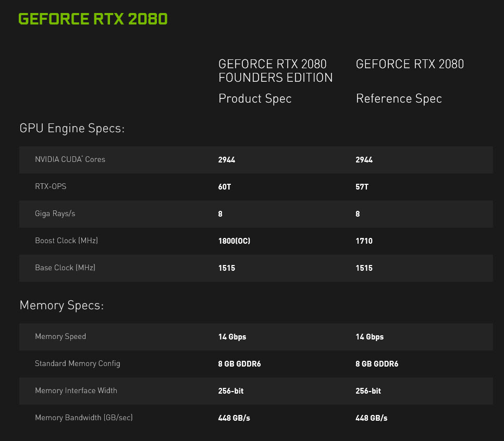Click the GEFORCE RTX 2080 page title
This screenshot has width=504, height=441.
(92, 19)
